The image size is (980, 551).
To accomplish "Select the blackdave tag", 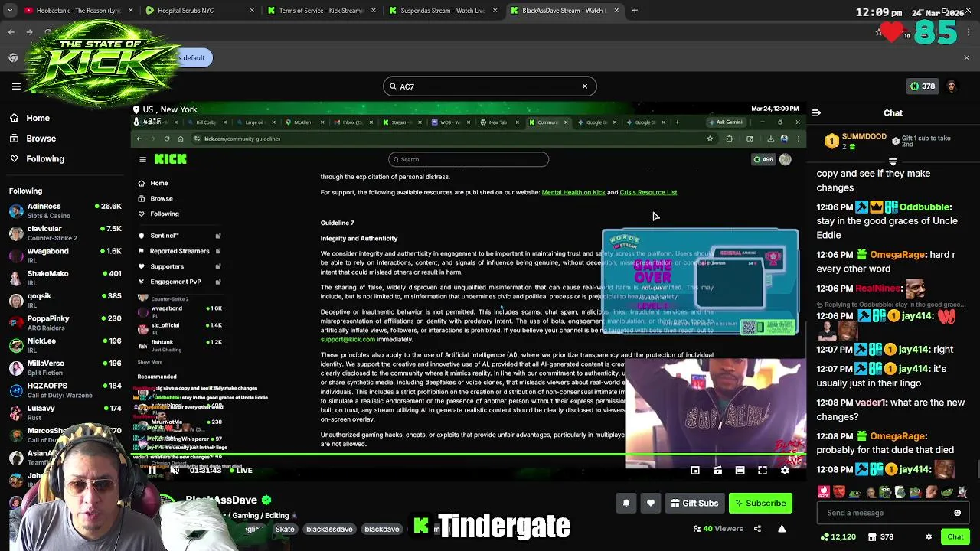I will click(x=382, y=530).
